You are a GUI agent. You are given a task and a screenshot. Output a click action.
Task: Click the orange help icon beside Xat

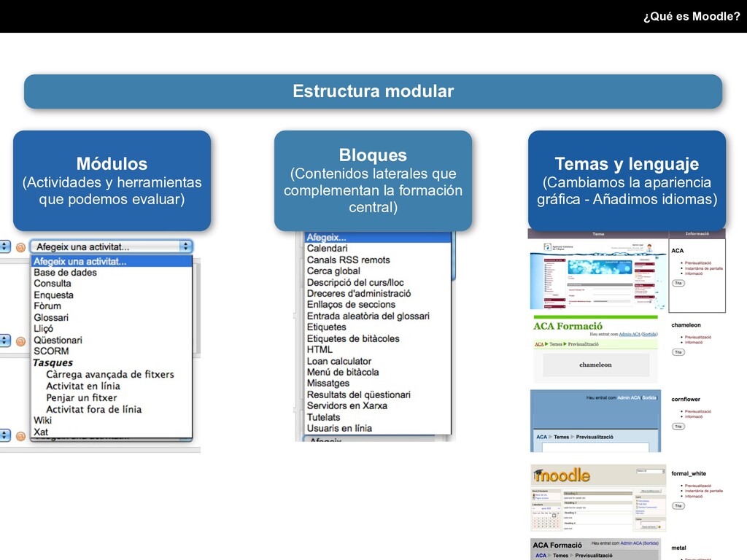20,436
